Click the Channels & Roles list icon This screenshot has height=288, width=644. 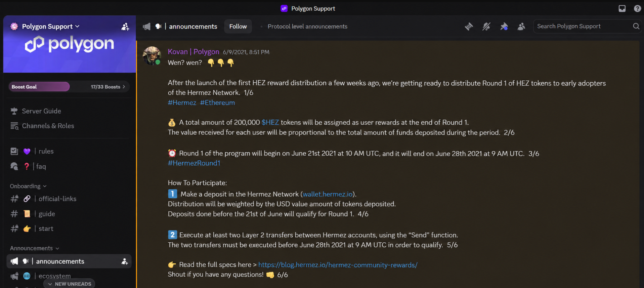(14, 126)
